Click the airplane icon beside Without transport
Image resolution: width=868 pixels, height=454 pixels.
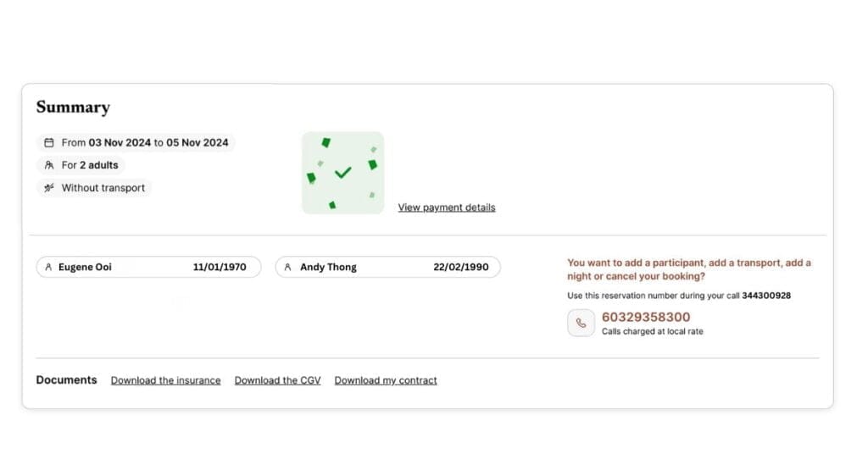[49, 188]
